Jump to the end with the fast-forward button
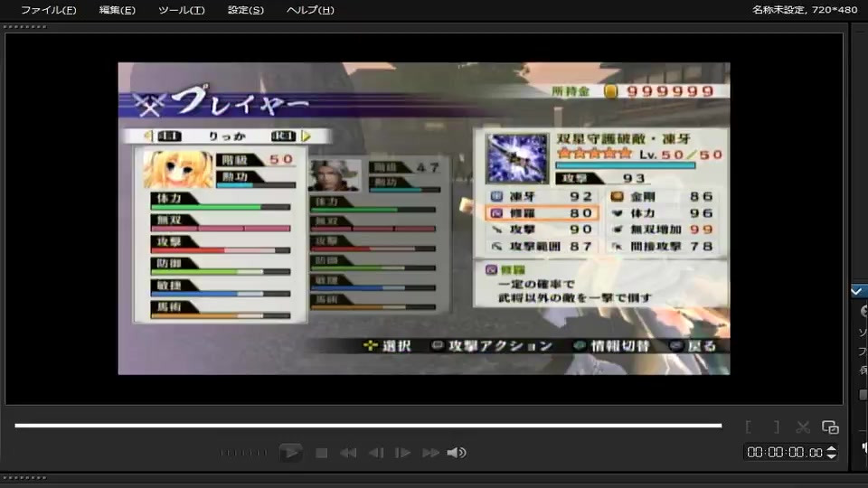This screenshot has height=488, width=868. pos(430,453)
